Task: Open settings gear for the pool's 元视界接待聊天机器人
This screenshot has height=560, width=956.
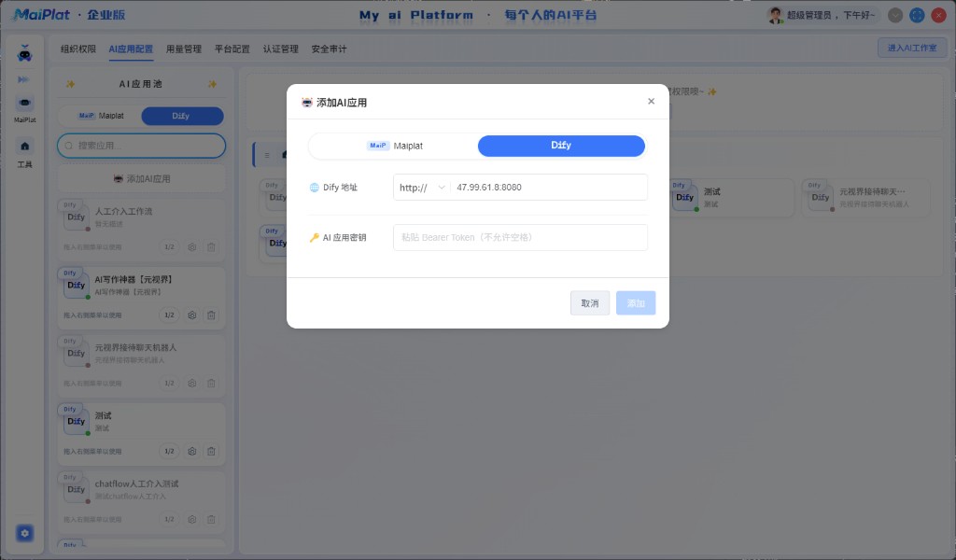Action: [x=192, y=384]
